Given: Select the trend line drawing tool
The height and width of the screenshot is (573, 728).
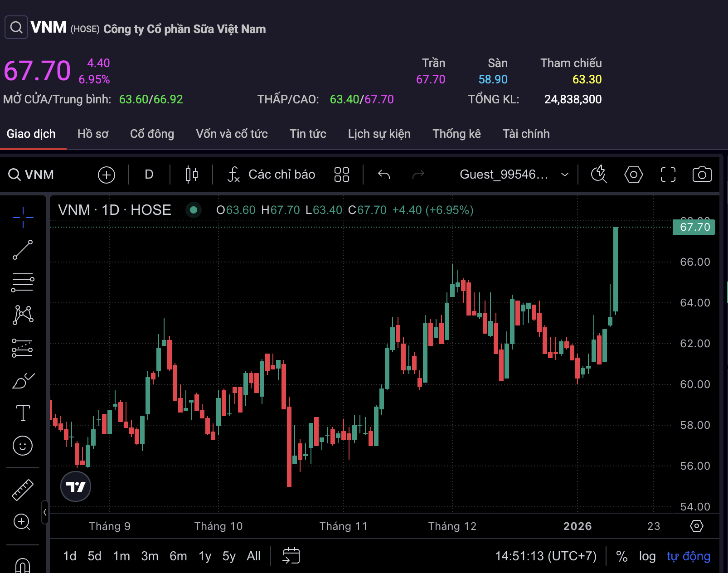Looking at the screenshot, I should click(x=23, y=250).
